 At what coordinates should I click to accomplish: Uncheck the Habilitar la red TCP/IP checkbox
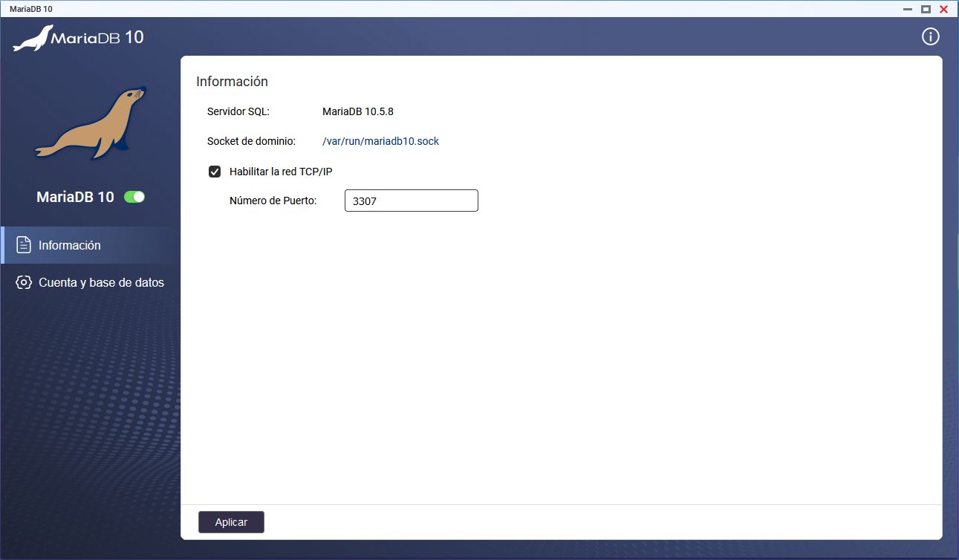215,172
